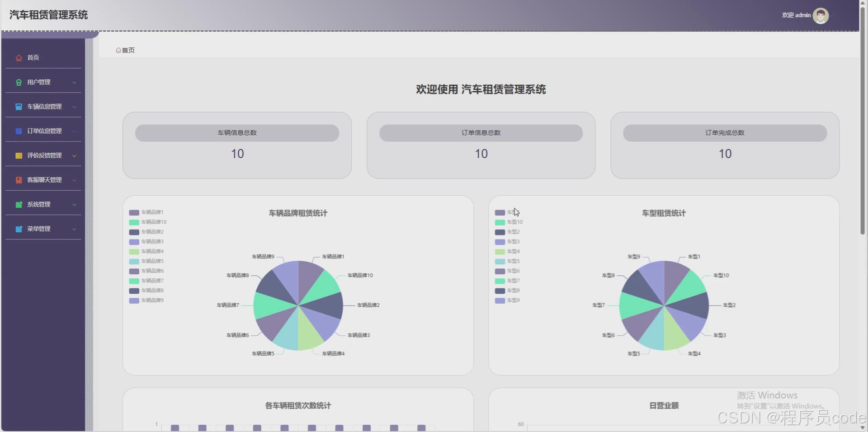
Task: Click the 菜单管理 icon
Action: (x=19, y=229)
